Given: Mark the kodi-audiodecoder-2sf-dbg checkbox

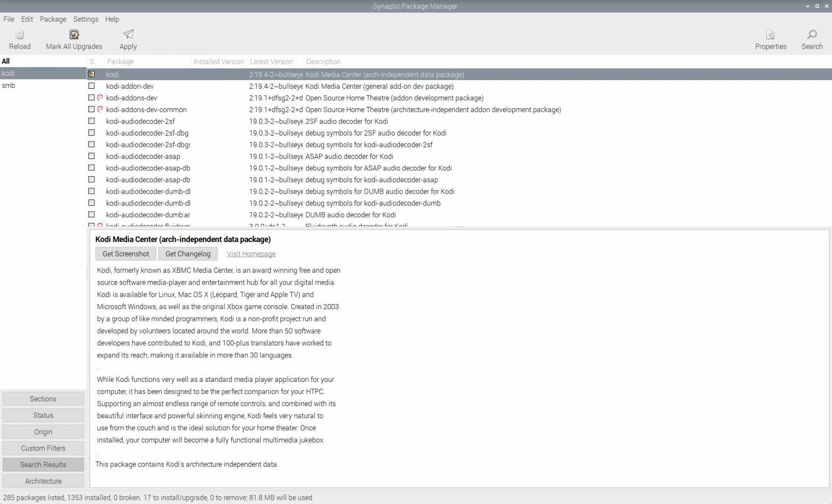Looking at the screenshot, I should 92,132.
